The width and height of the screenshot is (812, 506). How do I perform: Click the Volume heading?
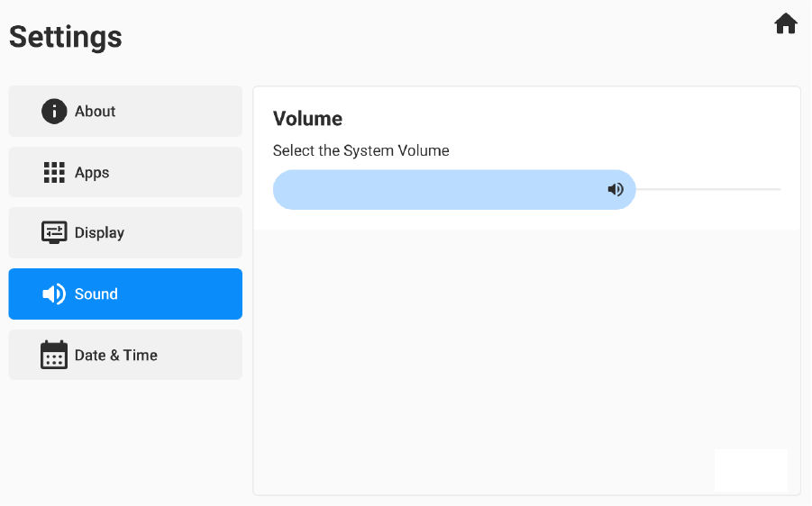[307, 119]
